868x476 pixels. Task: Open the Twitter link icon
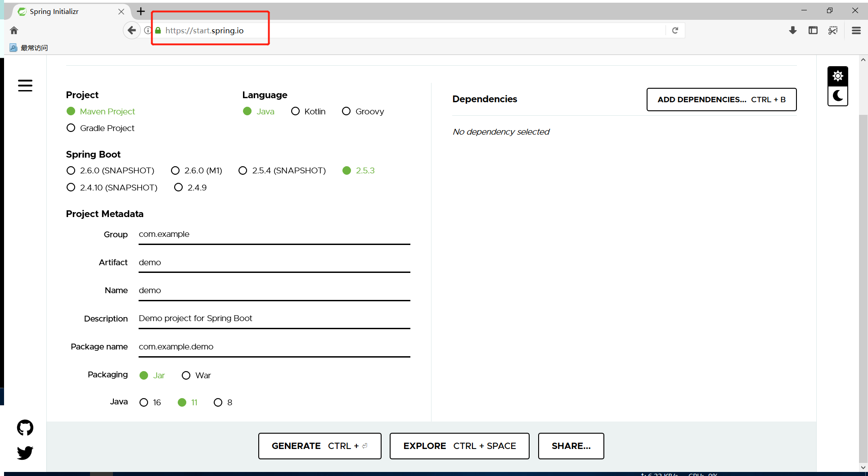click(25, 453)
